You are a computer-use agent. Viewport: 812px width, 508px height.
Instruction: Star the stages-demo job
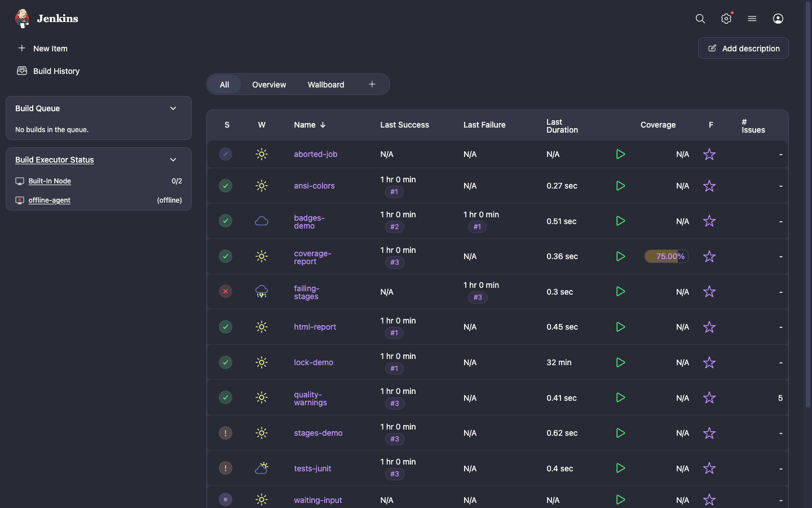tap(709, 433)
